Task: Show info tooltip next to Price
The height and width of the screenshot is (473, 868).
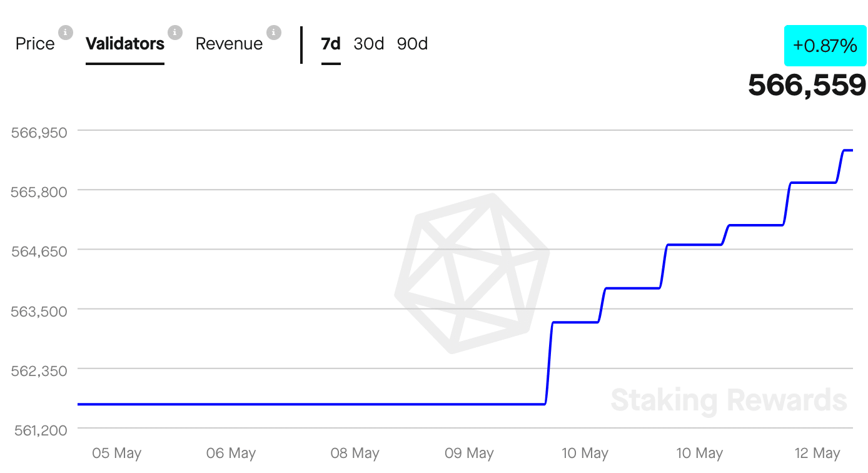Action: [66, 32]
